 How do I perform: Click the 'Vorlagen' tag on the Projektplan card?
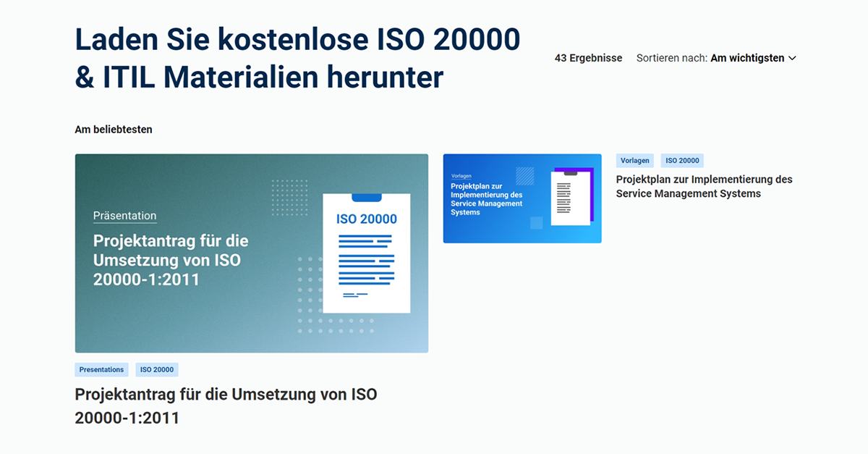coord(635,161)
